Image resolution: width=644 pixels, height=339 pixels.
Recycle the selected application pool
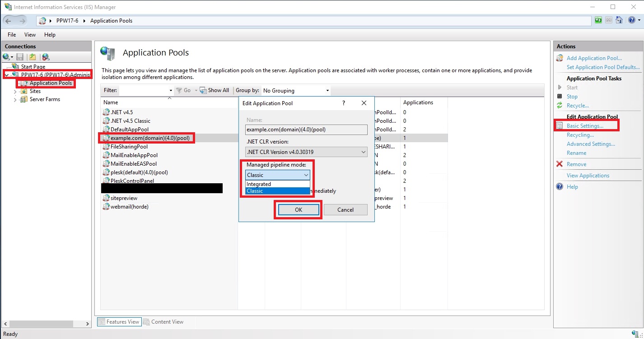coord(577,106)
